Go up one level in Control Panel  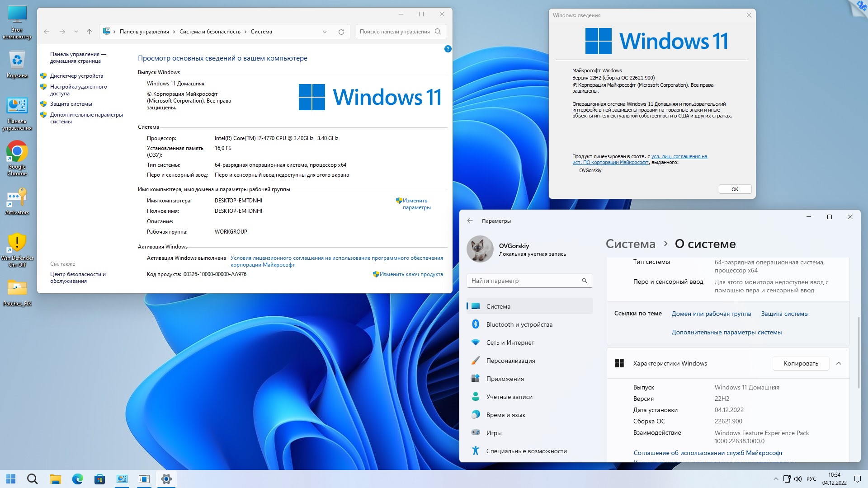(x=89, y=32)
